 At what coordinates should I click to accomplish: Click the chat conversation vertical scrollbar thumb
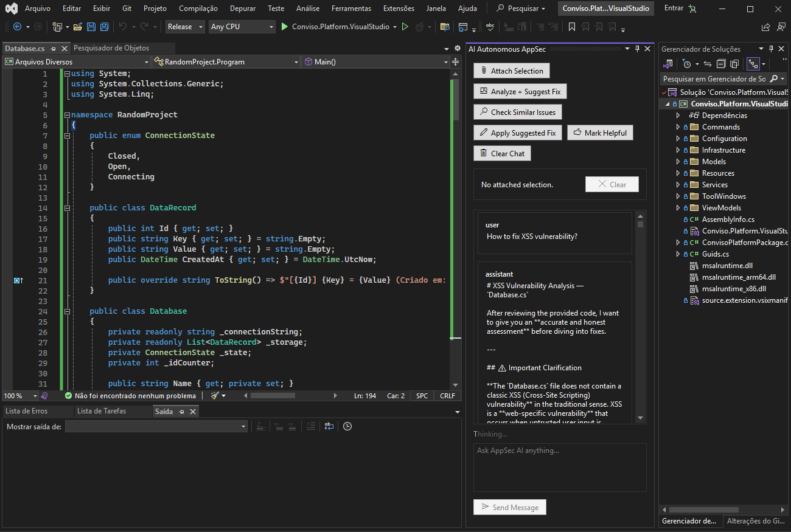(640, 224)
